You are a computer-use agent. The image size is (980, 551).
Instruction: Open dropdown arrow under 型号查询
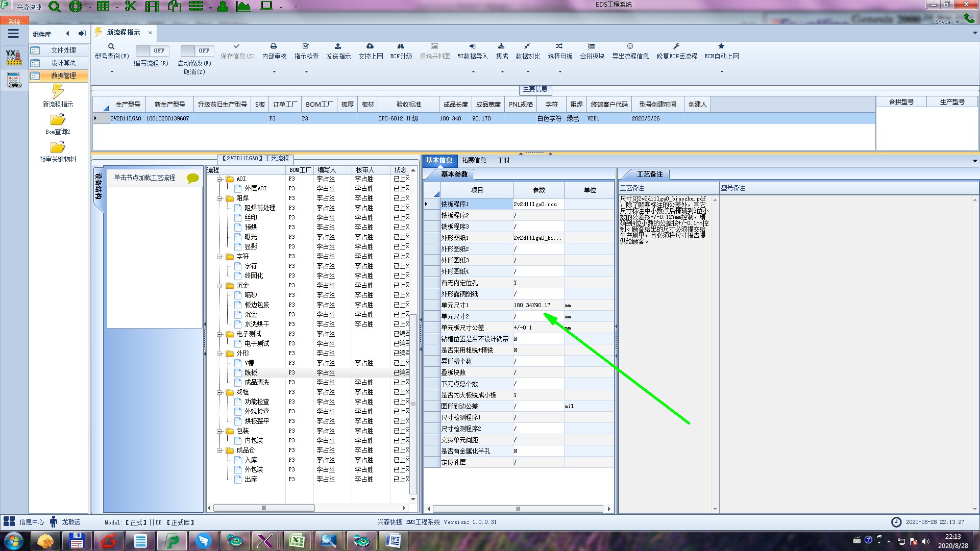[x=112, y=71]
